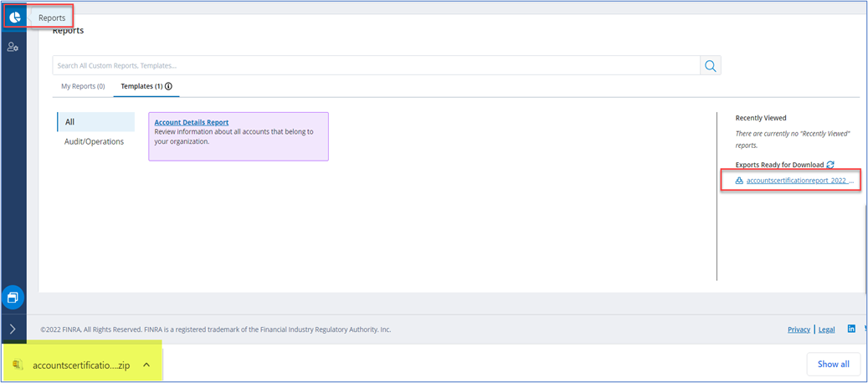Expand the left sidebar with chevron
Screen dimensions: 868x383
pos(13,329)
